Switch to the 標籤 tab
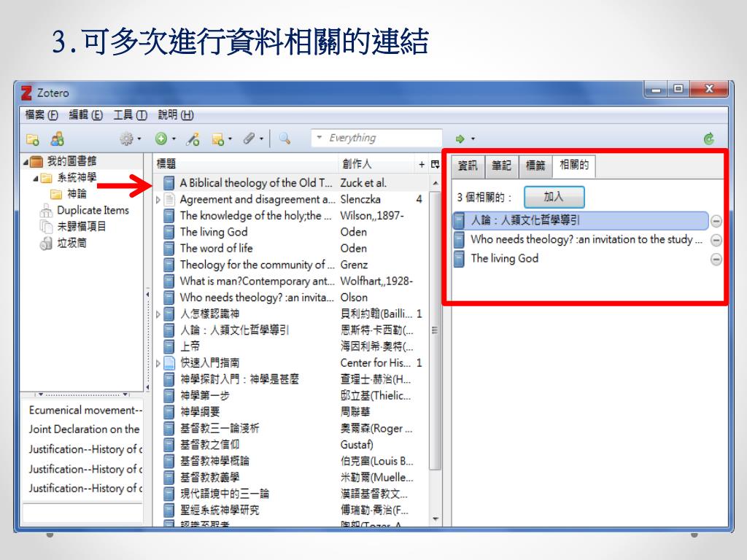This screenshot has height=560, width=747. [535, 166]
